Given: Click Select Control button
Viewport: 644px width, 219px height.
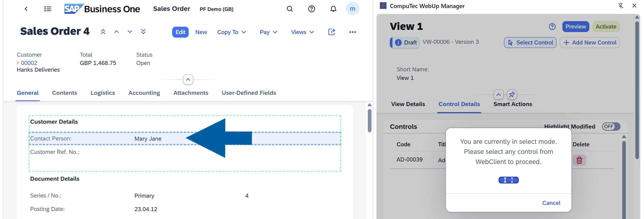Looking at the screenshot, I should point(530,43).
